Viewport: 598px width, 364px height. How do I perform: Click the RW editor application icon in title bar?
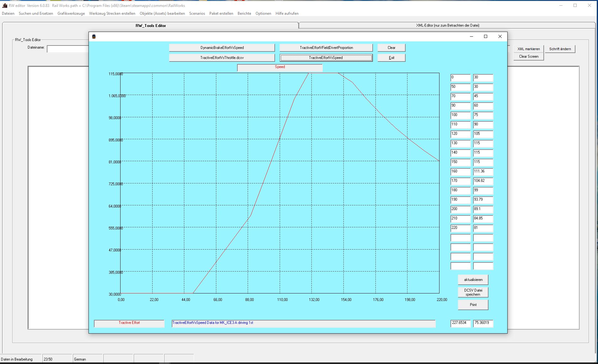pos(4,6)
